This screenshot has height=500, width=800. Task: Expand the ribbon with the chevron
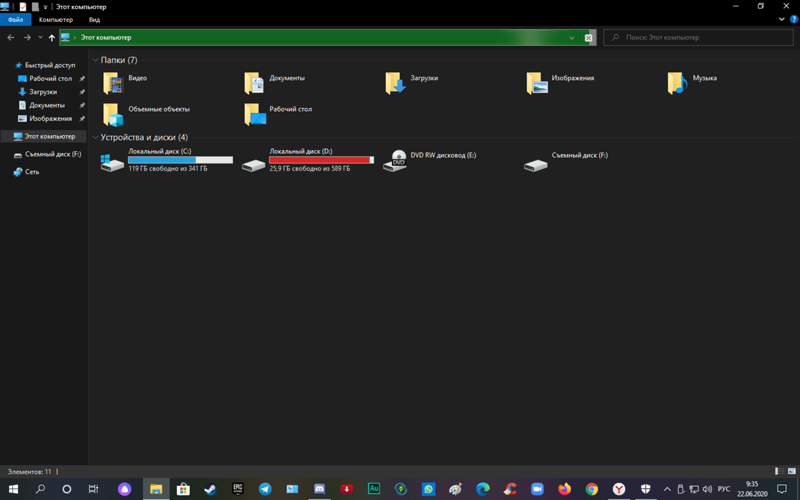click(782, 19)
